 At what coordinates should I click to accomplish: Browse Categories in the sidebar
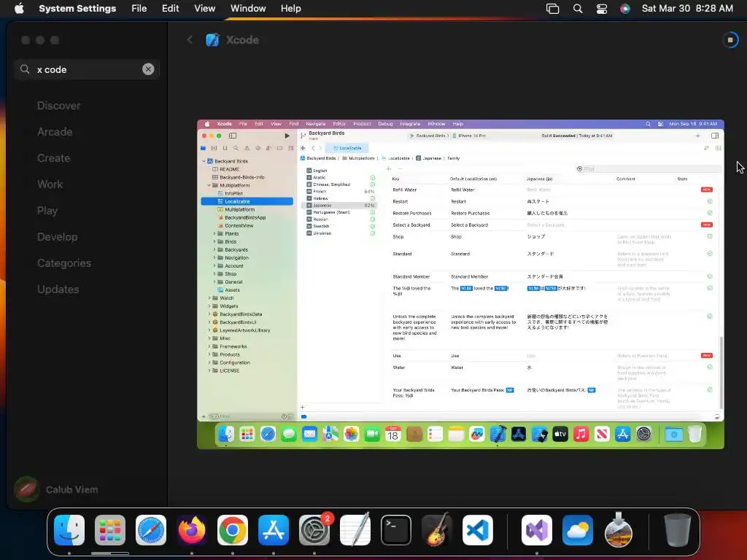point(64,262)
